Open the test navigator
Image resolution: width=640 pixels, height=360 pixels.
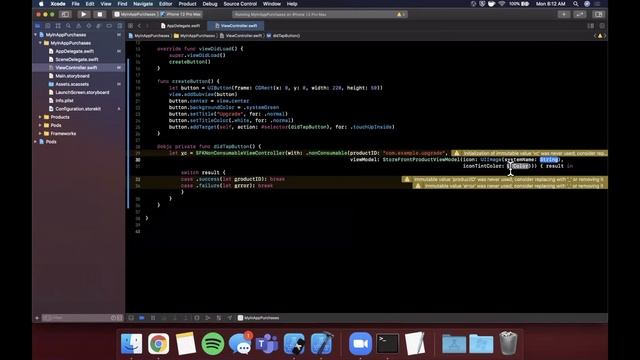pos(89,26)
